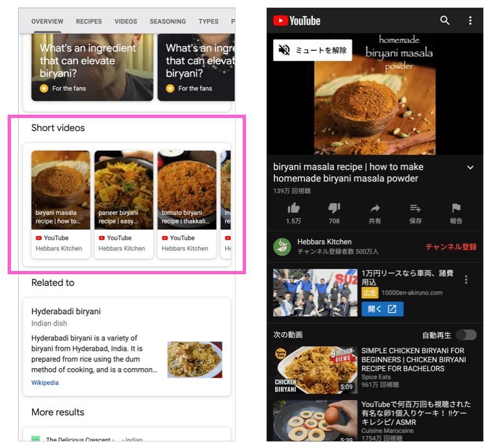The height and width of the screenshot is (448, 492).
Task: Click the Hebbars Kitchen channel name
Action: coord(324,241)
